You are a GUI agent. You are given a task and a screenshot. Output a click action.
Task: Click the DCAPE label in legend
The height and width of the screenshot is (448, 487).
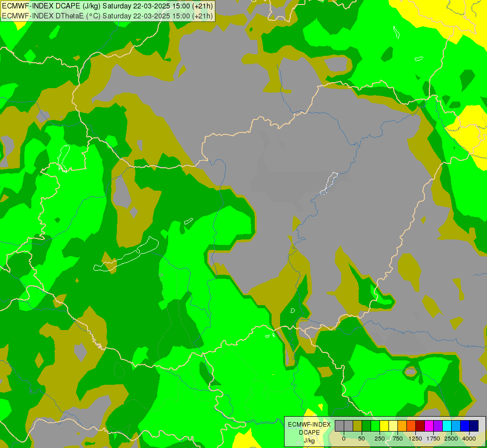click(309, 433)
